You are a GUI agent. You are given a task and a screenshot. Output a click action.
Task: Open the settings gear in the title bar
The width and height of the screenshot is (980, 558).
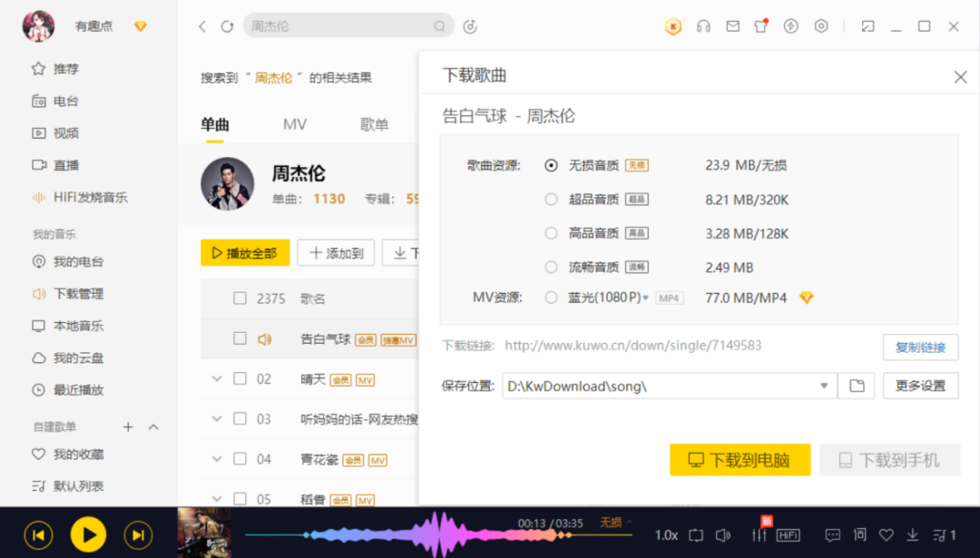click(821, 26)
